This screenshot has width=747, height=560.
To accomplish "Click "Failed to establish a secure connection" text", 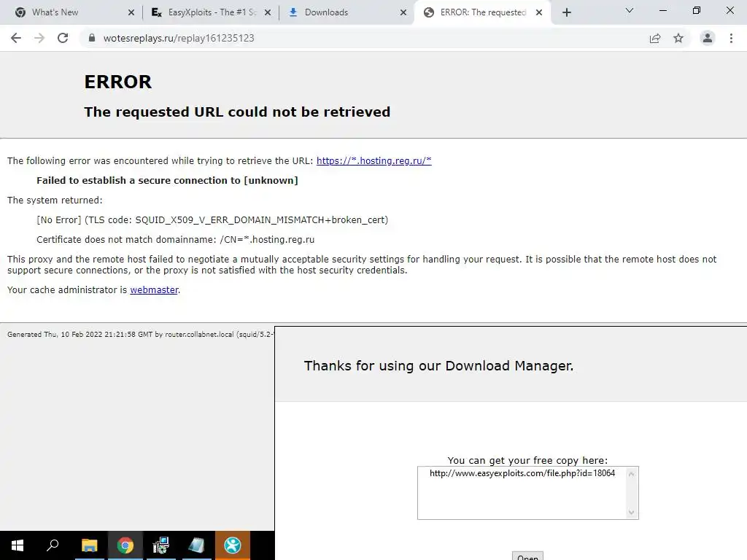I will coord(167,181).
